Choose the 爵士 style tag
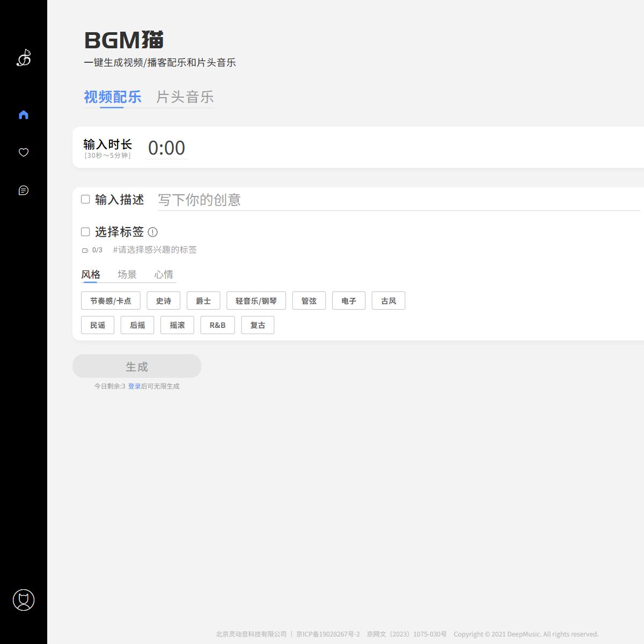644x644 pixels. tap(203, 301)
